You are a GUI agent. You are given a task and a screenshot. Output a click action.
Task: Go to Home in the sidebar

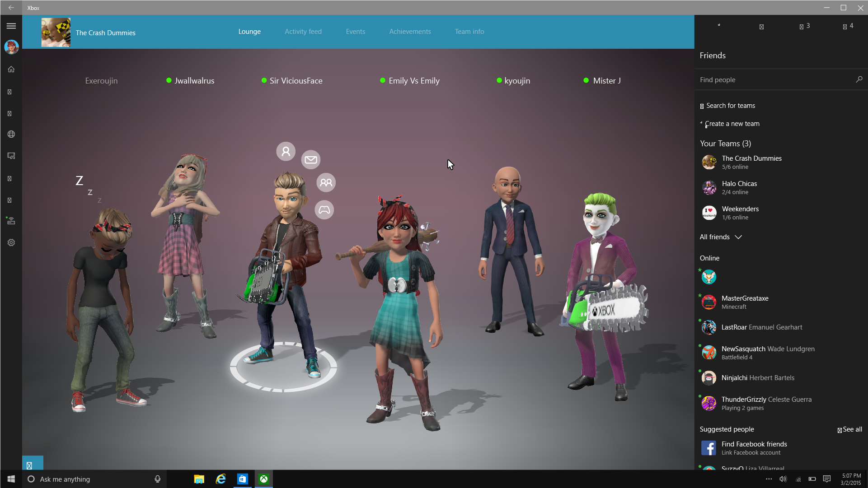[11, 69]
